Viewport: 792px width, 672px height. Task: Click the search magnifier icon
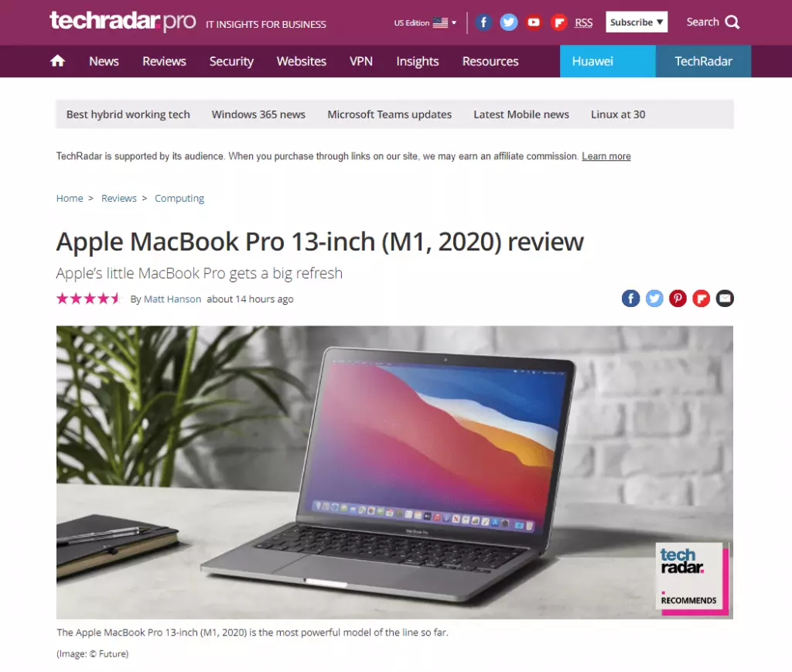click(x=732, y=22)
